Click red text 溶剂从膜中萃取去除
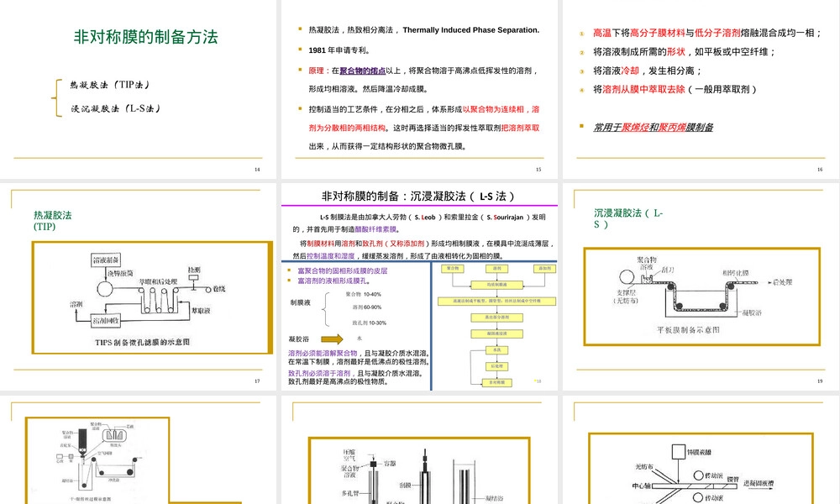This screenshot has width=840, height=504. [643, 89]
